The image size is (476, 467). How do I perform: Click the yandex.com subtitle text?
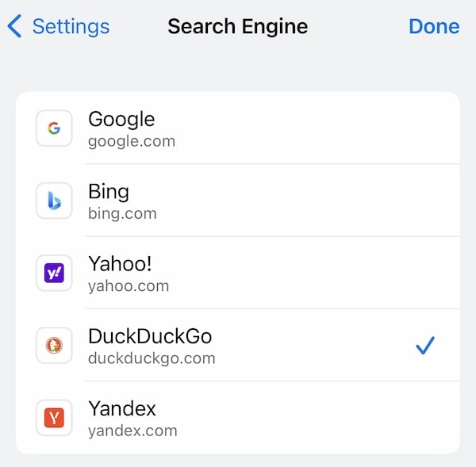[x=132, y=431]
